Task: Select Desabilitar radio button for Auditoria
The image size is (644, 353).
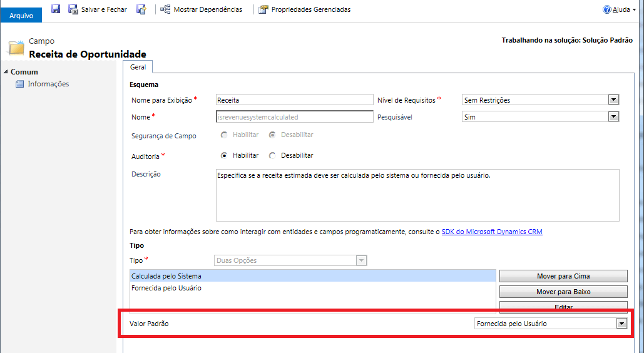Action: [272, 155]
